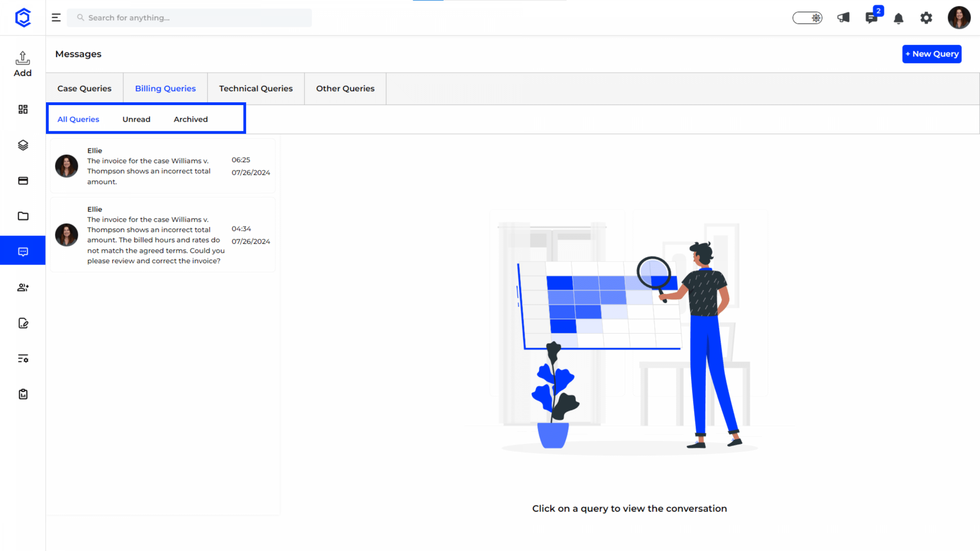
Task: Collapse sidebar with hamburger menu icon
Action: (56, 18)
